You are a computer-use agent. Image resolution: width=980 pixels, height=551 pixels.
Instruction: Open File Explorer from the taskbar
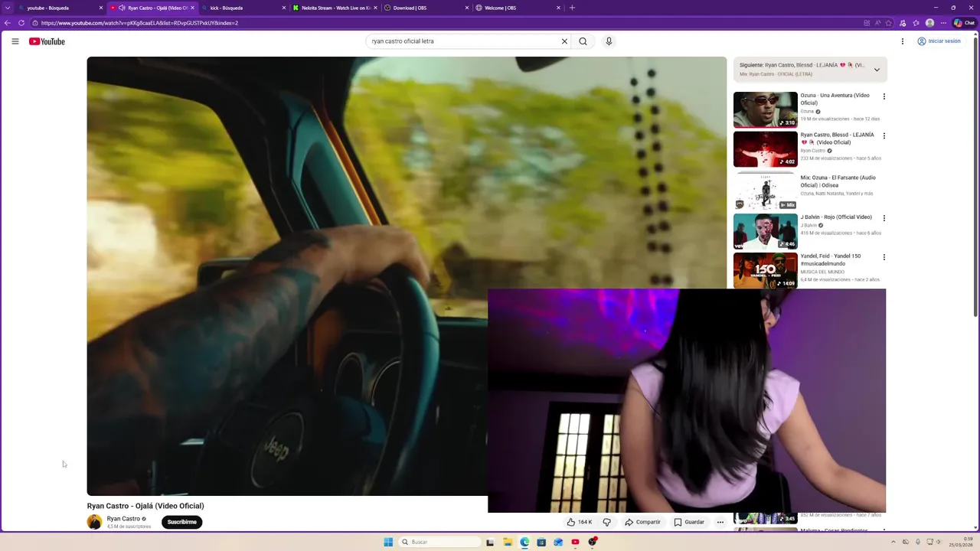pyautogui.click(x=507, y=542)
